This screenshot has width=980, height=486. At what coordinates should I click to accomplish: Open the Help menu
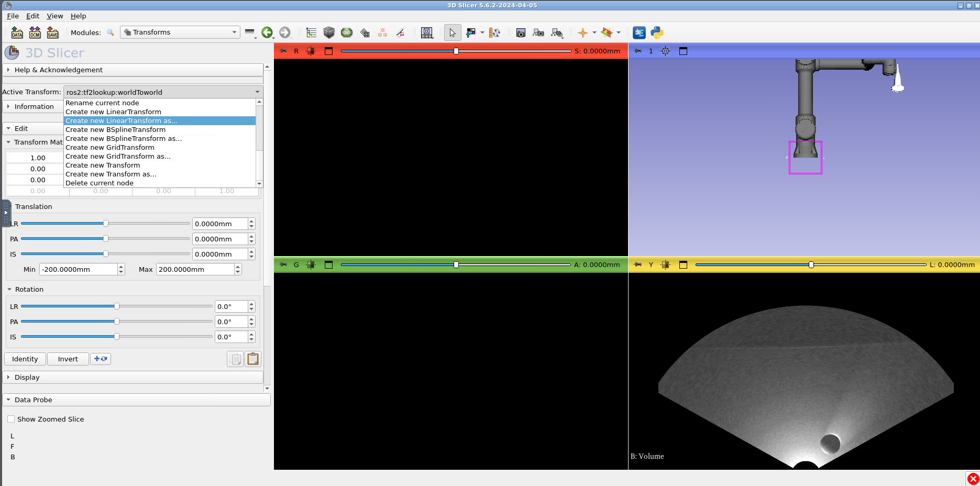(x=78, y=16)
